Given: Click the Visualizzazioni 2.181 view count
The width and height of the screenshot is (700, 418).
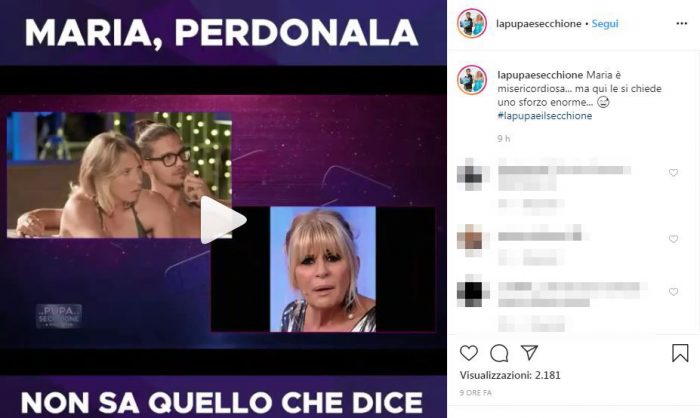Looking at the screenshot, I should click(510, 375).
